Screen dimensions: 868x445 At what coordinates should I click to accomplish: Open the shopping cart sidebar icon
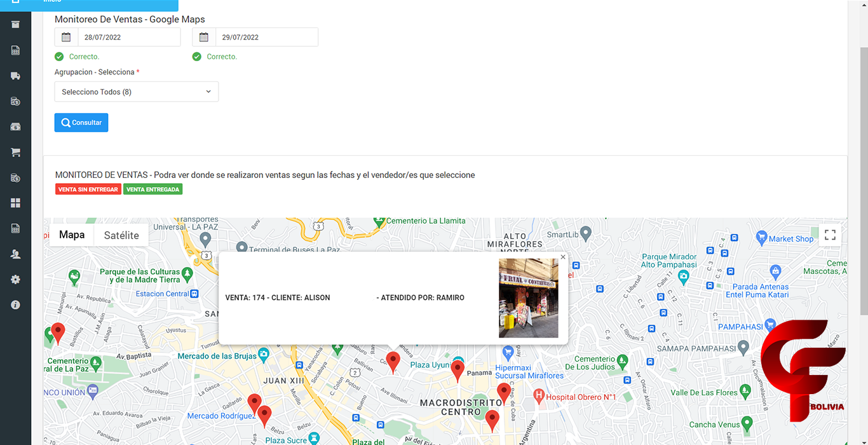[x=15, y=152]
